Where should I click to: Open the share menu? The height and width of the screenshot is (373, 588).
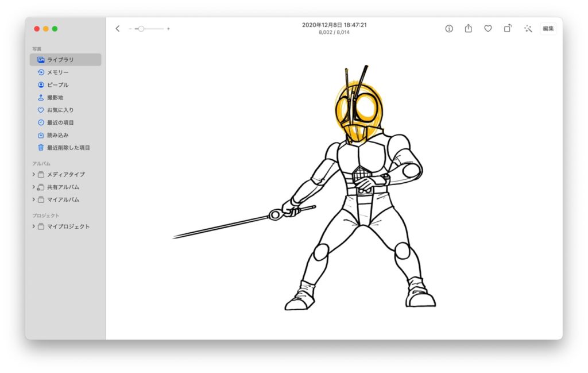(x=469, y=28)
